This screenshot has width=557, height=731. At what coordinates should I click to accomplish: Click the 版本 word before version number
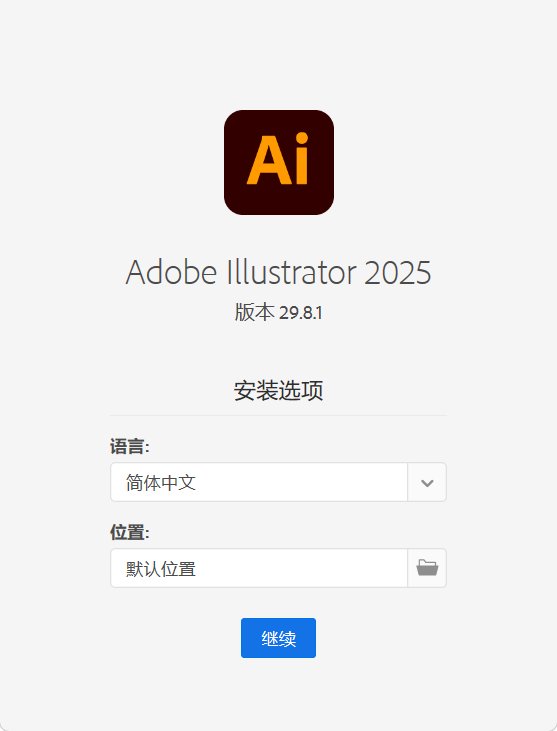pyautogui.click(x=254, y=312)
